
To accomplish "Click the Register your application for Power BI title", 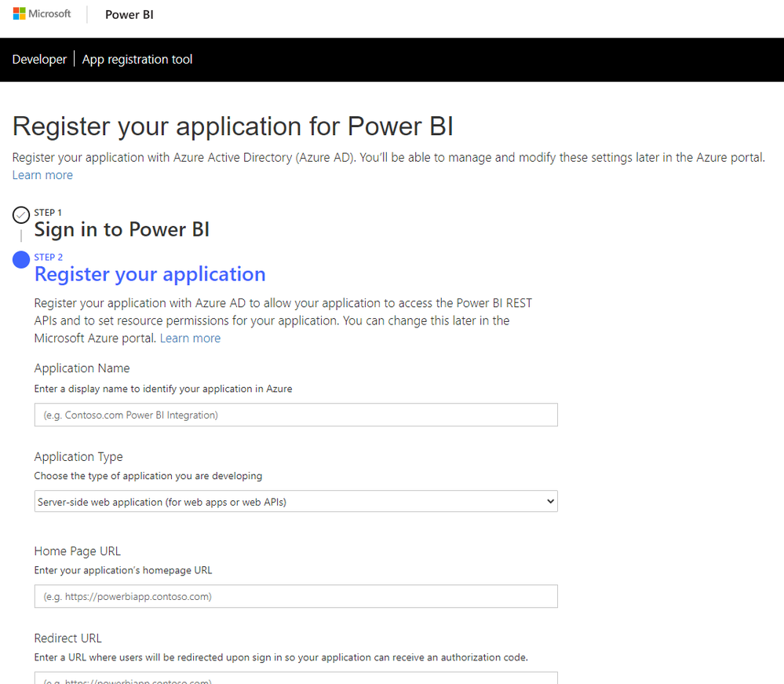I will coord(233,126).
